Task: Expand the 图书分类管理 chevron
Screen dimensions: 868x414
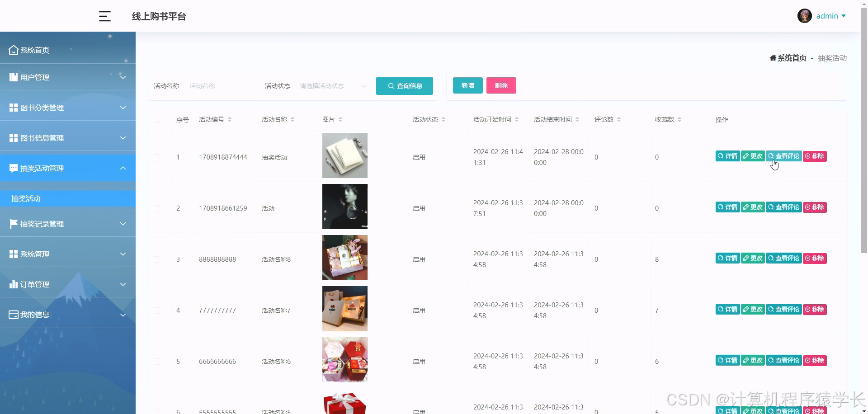Action: click(x=123, y=108)
